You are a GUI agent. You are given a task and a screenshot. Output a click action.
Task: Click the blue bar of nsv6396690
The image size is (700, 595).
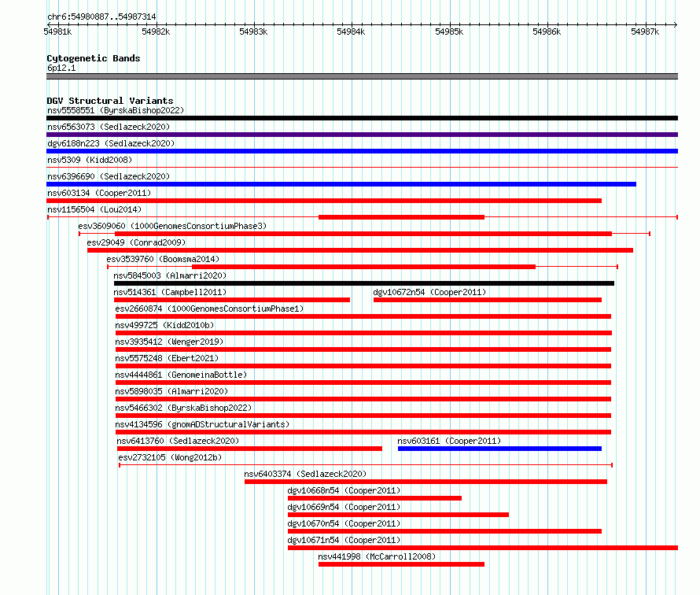[x=341, y=184]
